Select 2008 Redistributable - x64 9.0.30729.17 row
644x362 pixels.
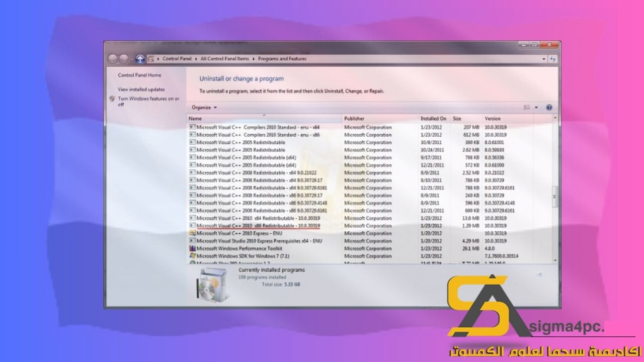tap(259, 180)
